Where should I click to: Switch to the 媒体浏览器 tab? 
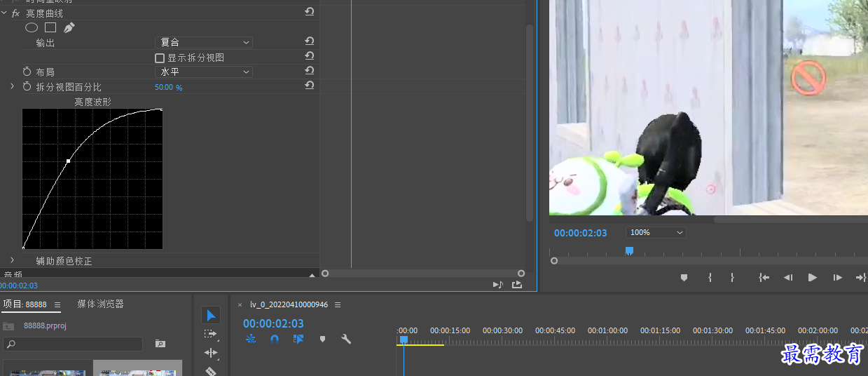click(x=100, y=304)
